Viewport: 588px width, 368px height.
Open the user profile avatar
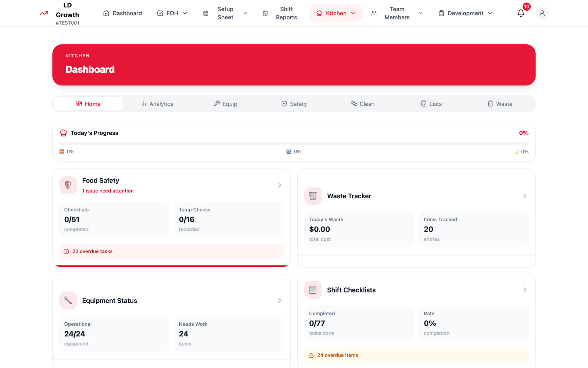(542, 13)
